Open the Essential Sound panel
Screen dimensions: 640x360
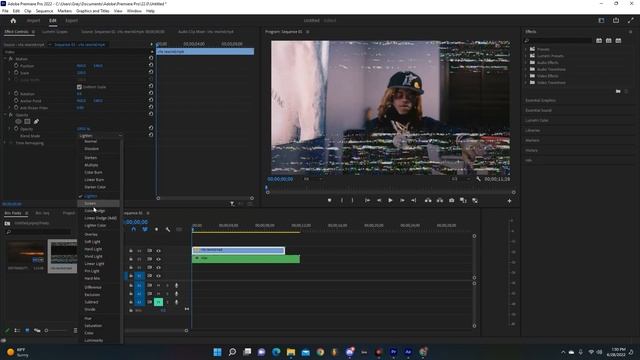click(538, 110)
